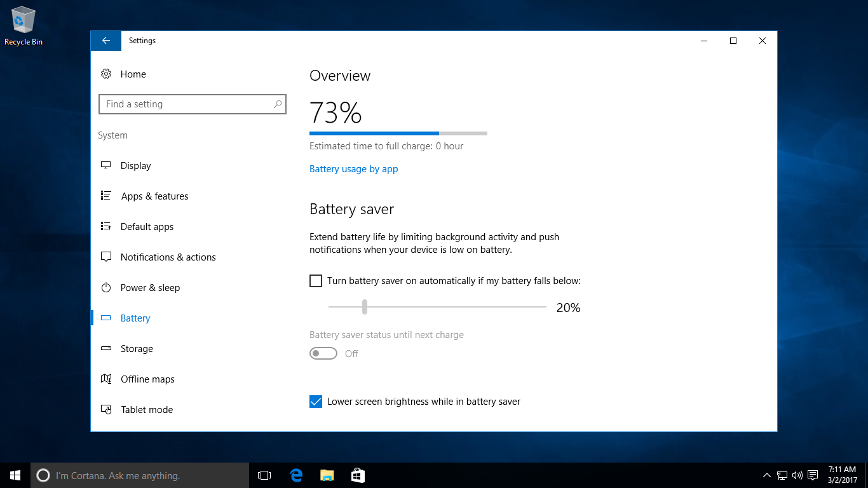Viewport: 868px width, 488px height.
Task: Open Task View on taskbar
Action: coord(264,475)
